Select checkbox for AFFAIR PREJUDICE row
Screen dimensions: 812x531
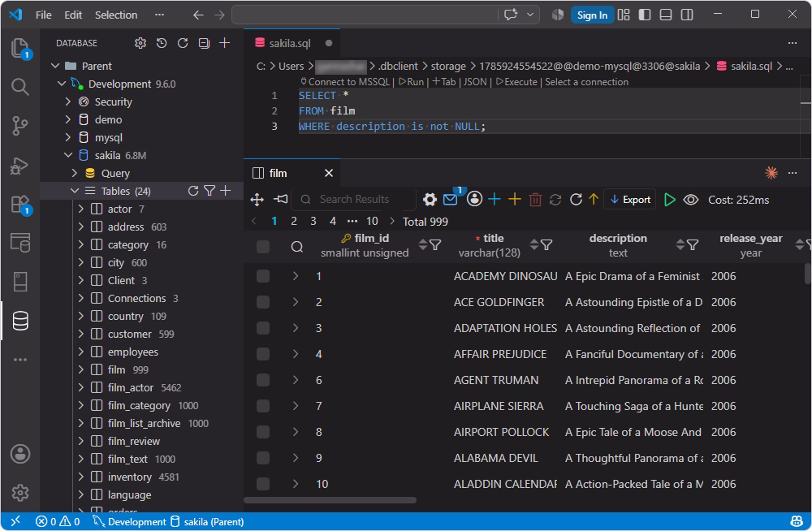[x=263, y=354]
